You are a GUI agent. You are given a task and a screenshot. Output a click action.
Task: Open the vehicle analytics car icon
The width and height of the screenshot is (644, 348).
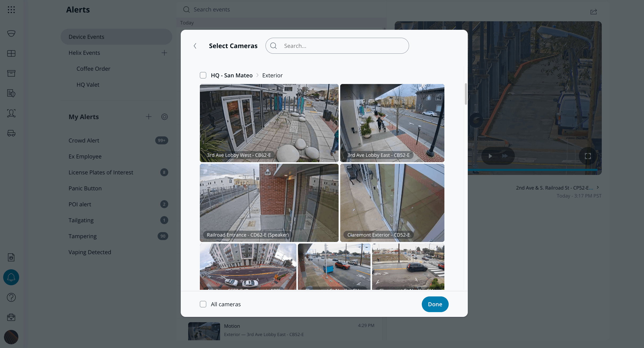pyautogui.click(x=11, y=133)
